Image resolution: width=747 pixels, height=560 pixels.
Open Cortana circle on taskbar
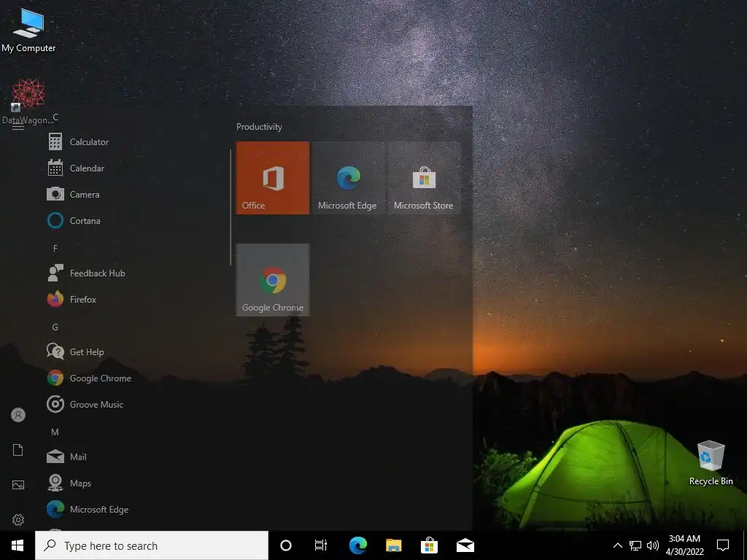pyautogui.click(x=286, y=545)
